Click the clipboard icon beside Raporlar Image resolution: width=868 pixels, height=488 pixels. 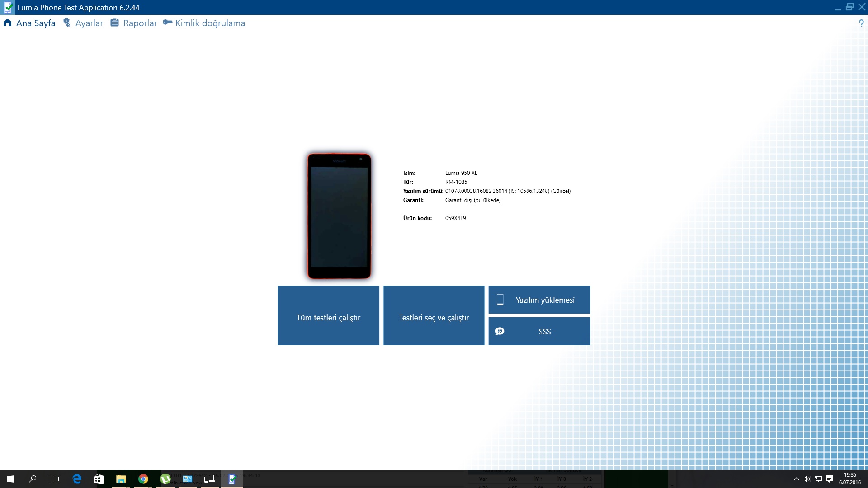pyautogui.click(x=115, y=23)
